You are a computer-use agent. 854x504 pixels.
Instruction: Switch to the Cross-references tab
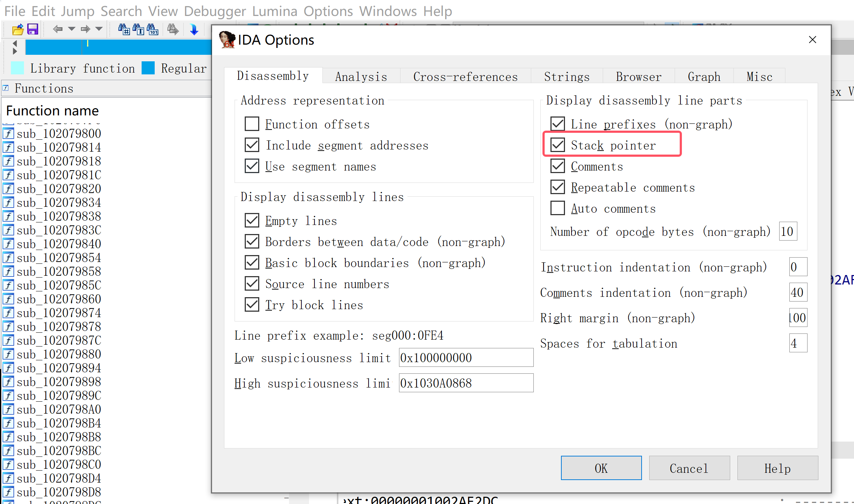pyautogui.click(x=465, y=77)
